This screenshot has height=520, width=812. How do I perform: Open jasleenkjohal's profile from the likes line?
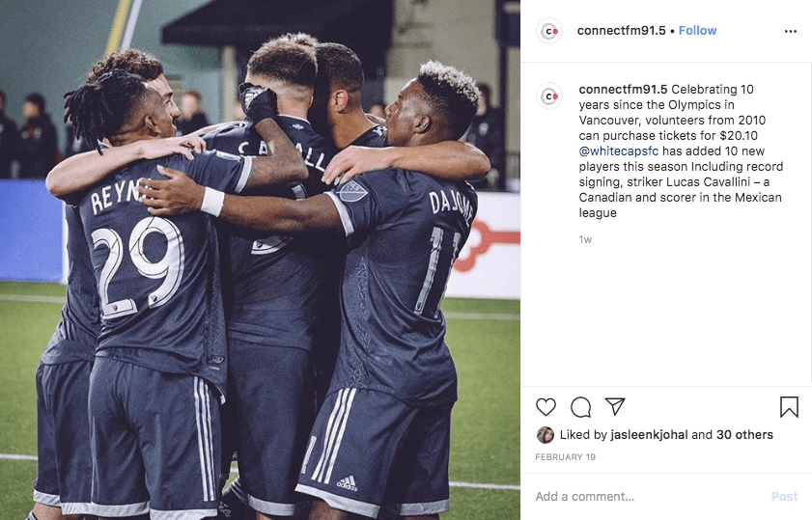click(650, 435)
